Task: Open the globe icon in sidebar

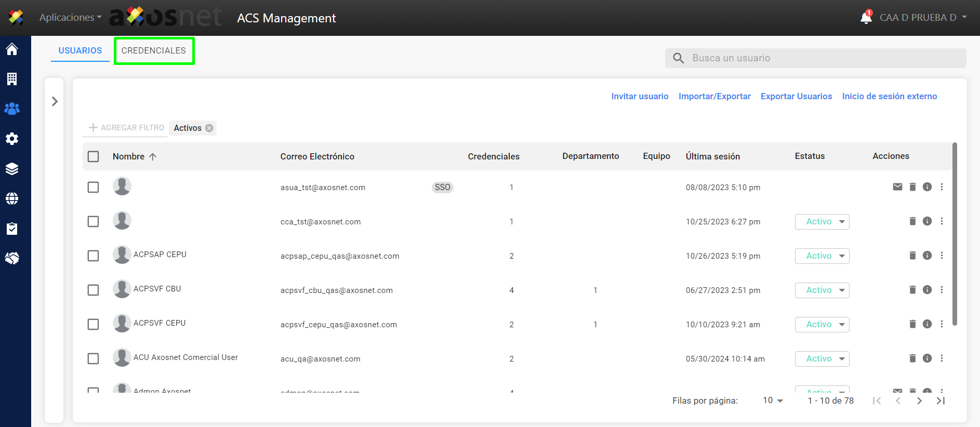Action: click(x=12, y=198)
